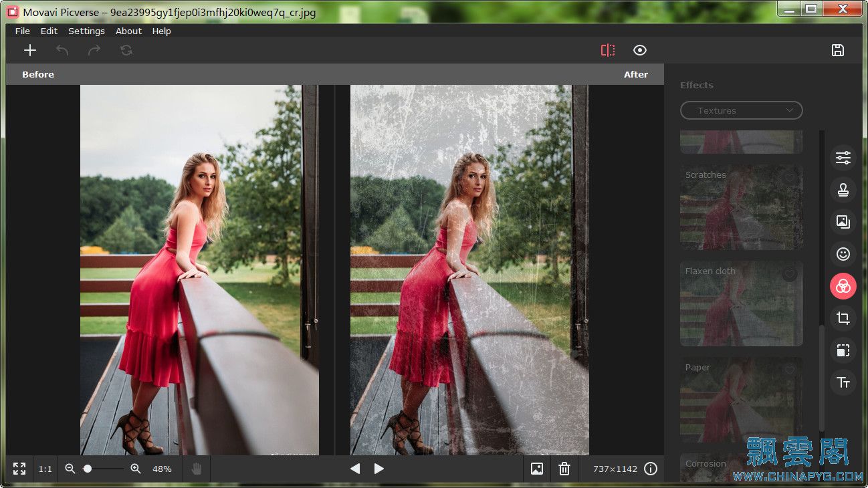Zoom out with minus magnifier
868x488 pixels.
point(70,469)
